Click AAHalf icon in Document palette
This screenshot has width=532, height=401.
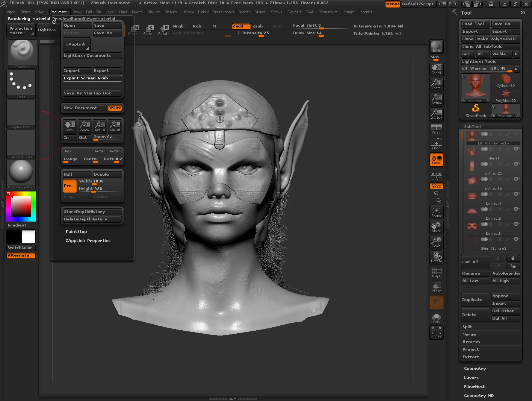[115, 126]
